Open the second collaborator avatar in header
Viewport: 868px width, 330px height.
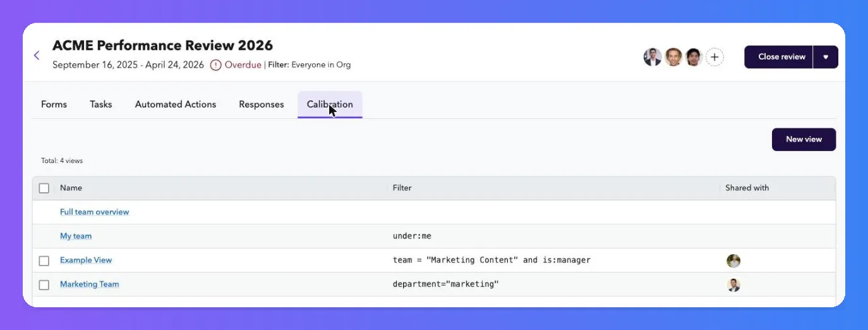click(x=673, y=57)
